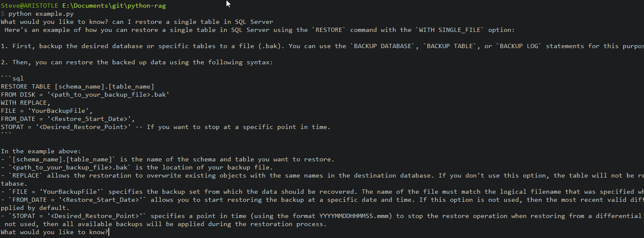The width and height of the screenshot is (644, 238).
Task: Click the "In the example above:" line
Action: (x=41, y=151)
